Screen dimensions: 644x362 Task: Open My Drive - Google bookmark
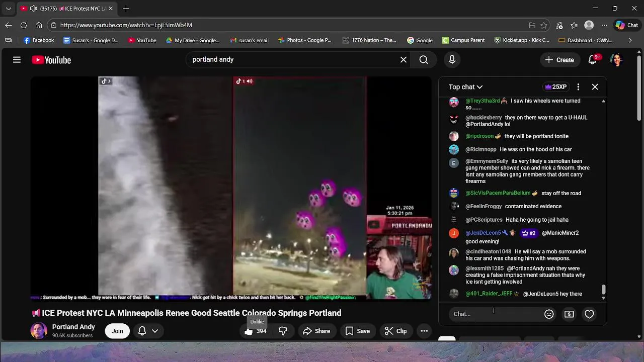click(x=193, y=40)
